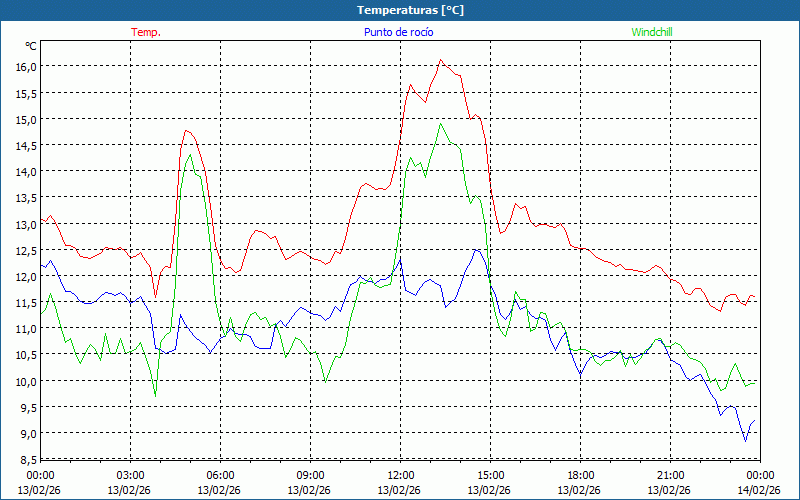Click the highest peak of the red temperature line
This screenshot has height=500, width=800.
440,60
